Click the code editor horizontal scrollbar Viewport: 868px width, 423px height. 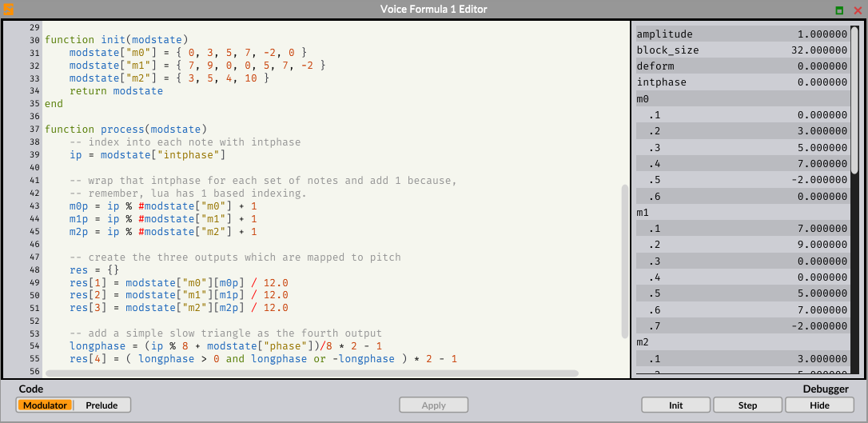tap(312, 373)
